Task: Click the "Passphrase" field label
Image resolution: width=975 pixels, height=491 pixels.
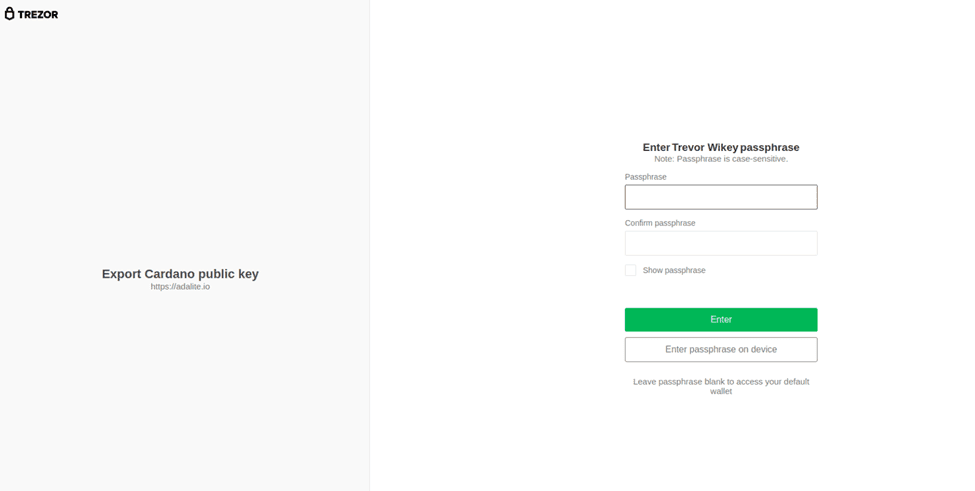Action: pyautogui.click(x=645, y=177)
